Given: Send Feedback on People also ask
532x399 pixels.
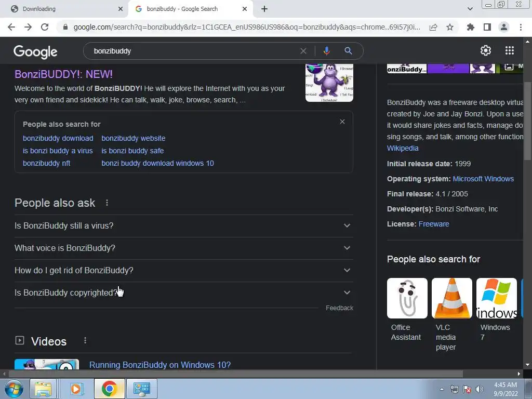Looking at the screenshot, I should [339, 308].
